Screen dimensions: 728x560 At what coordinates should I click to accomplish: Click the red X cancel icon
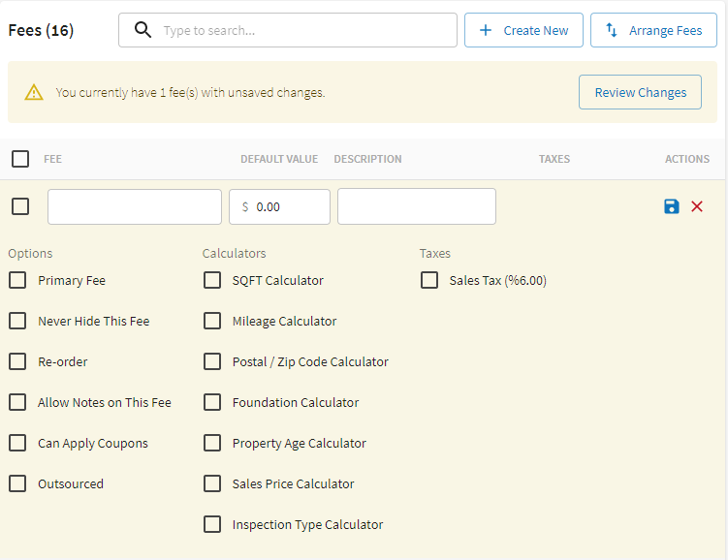697,206
